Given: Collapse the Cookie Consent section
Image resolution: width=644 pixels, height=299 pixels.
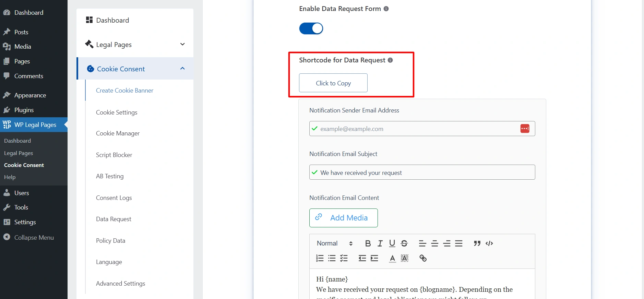Looking at the screenshot, I should [x=182, y=69].
